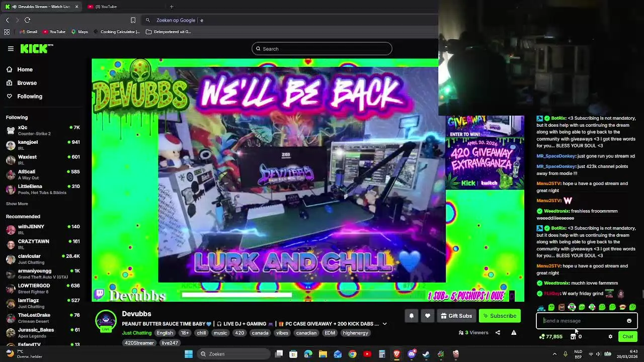
Task: Open Geïmporteerd bookmarks folder
Action: [x=169, y=32]
